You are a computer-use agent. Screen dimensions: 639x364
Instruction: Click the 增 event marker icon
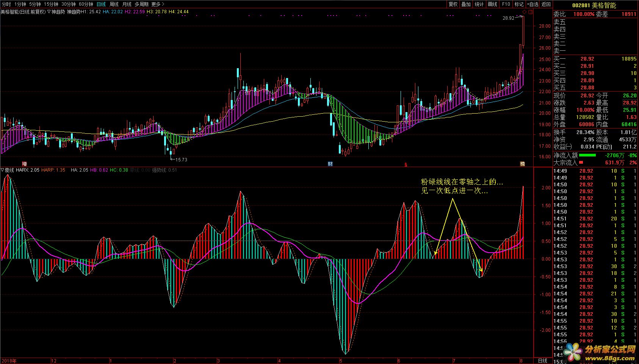click(x=24, y=164)
